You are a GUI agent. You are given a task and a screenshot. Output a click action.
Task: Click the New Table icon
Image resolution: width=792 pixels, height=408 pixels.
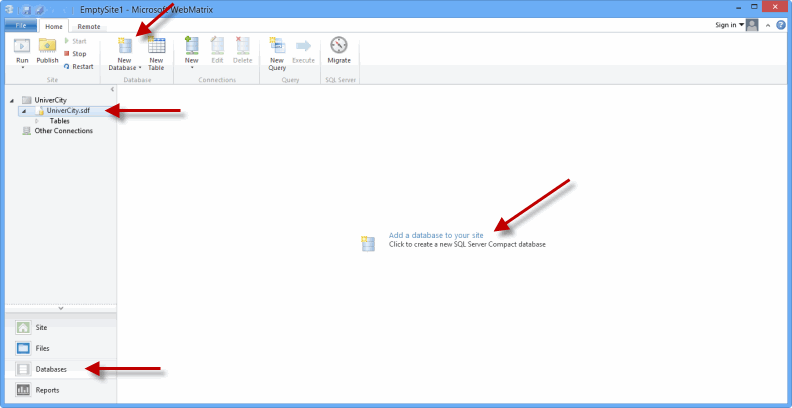[x=156, y=45]
